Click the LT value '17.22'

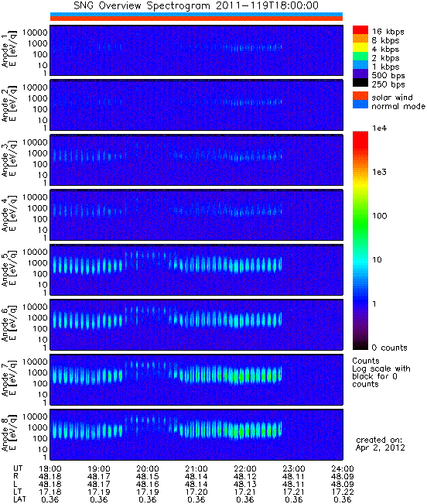343,492
